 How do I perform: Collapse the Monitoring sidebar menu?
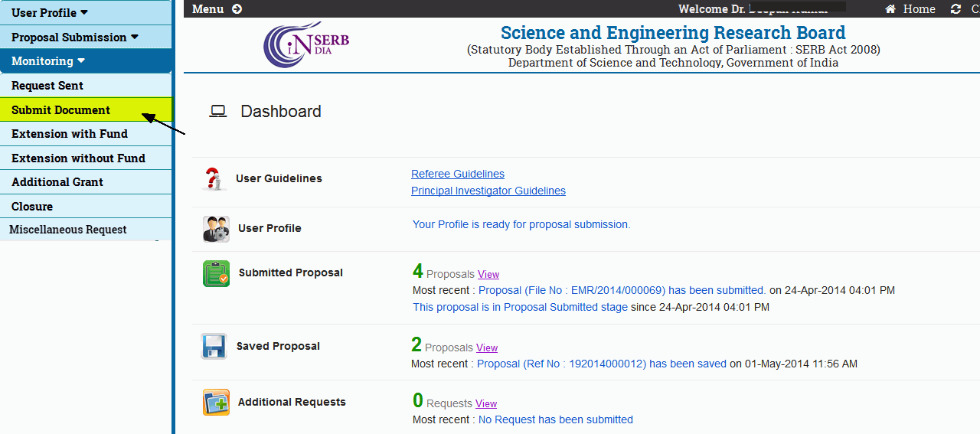pos(48,61)
